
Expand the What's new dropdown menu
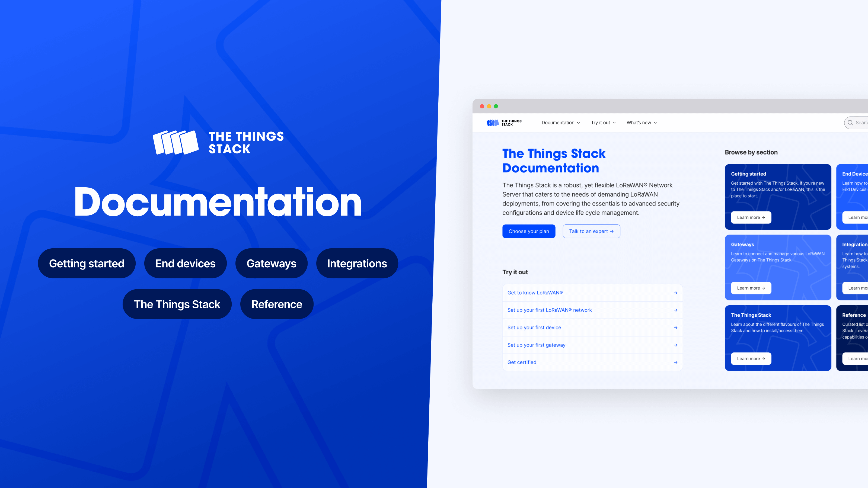641,123
